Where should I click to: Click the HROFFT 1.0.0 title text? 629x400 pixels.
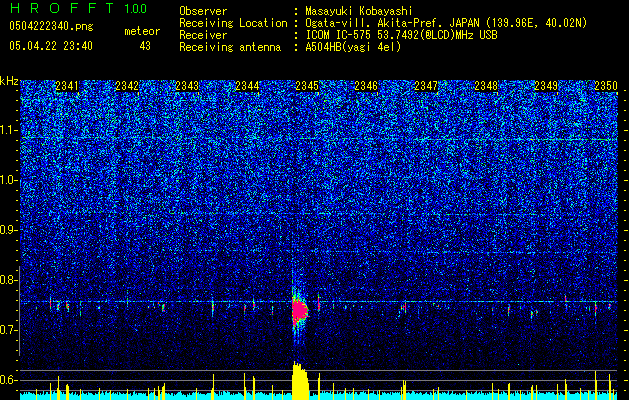tap(79, 8)
